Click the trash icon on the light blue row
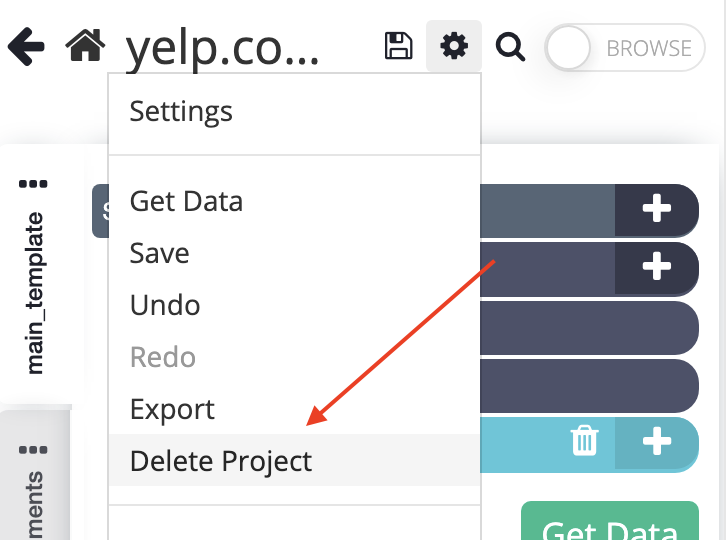The height and width of the screenshot is (540, 726). coord(585,440)
